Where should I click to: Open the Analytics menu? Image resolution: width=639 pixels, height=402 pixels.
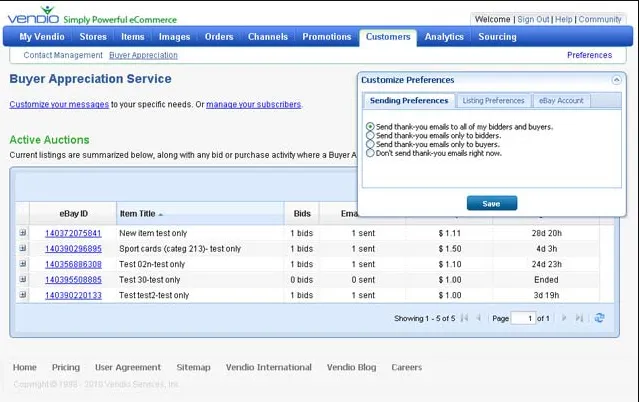coord(444,37)
